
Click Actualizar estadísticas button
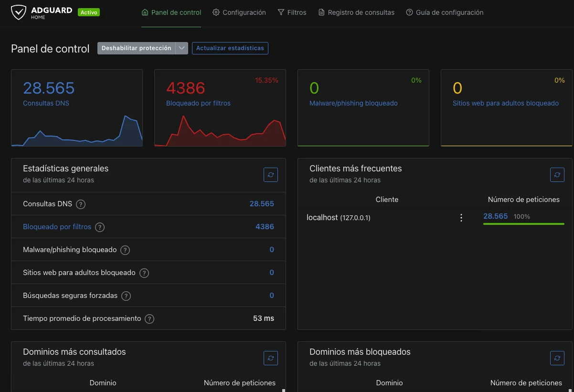point(230,48)
